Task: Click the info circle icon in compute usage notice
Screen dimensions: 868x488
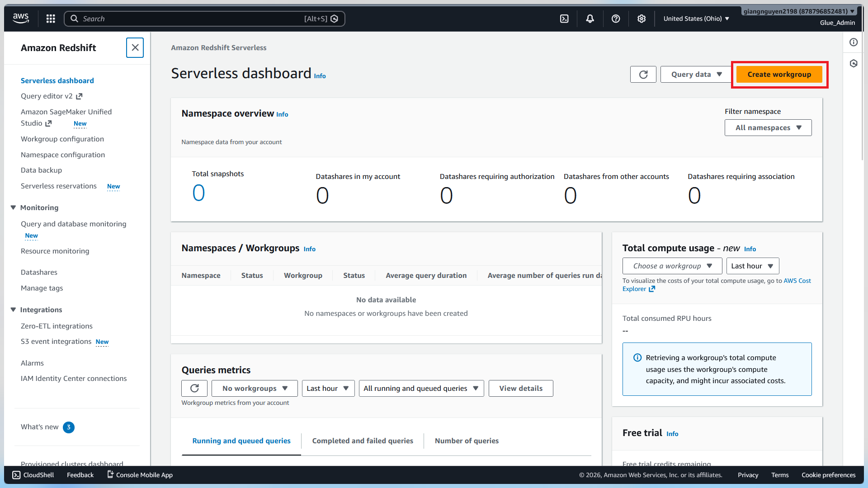Action: click(x=637, y=357)
